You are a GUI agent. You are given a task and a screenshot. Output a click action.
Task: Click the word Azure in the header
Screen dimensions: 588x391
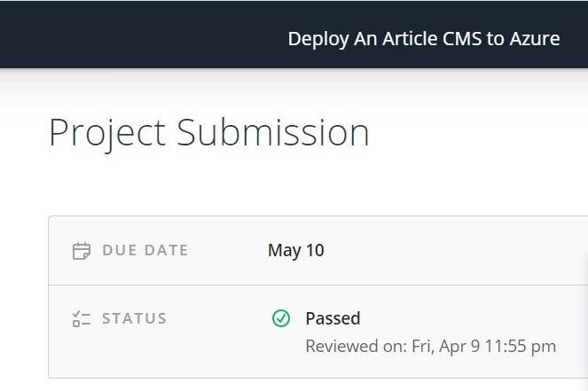click(535, 39)
